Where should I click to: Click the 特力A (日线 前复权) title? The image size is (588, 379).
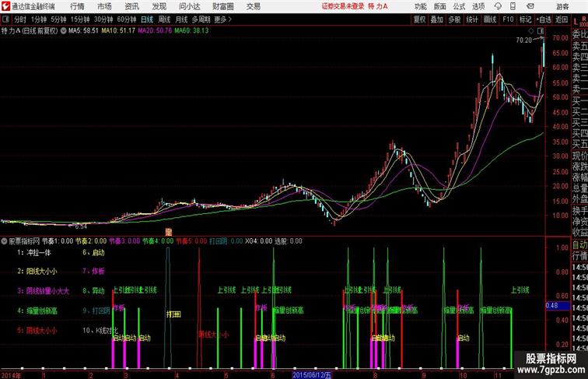30,31
